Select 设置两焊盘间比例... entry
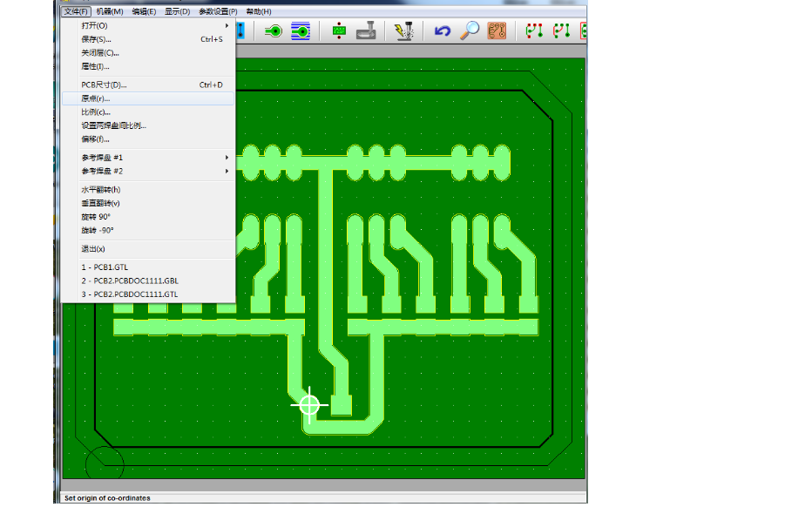 click(148, 125)
